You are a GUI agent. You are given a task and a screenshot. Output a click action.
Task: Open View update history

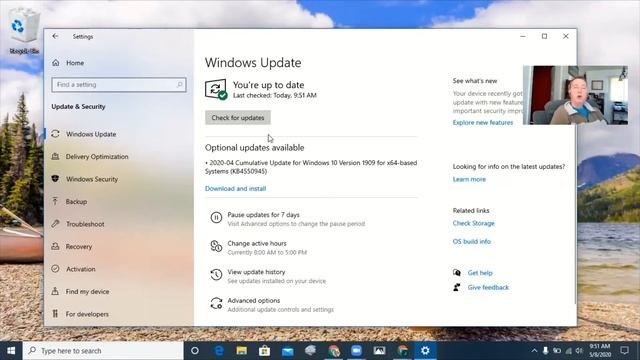coord(256,272)
